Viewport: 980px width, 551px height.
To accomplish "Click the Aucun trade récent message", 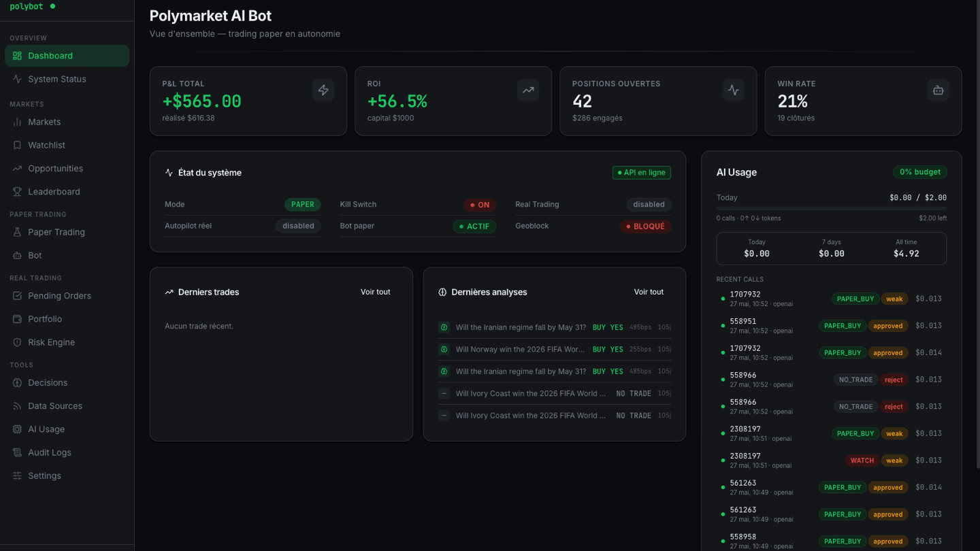I will pos(199,327).
